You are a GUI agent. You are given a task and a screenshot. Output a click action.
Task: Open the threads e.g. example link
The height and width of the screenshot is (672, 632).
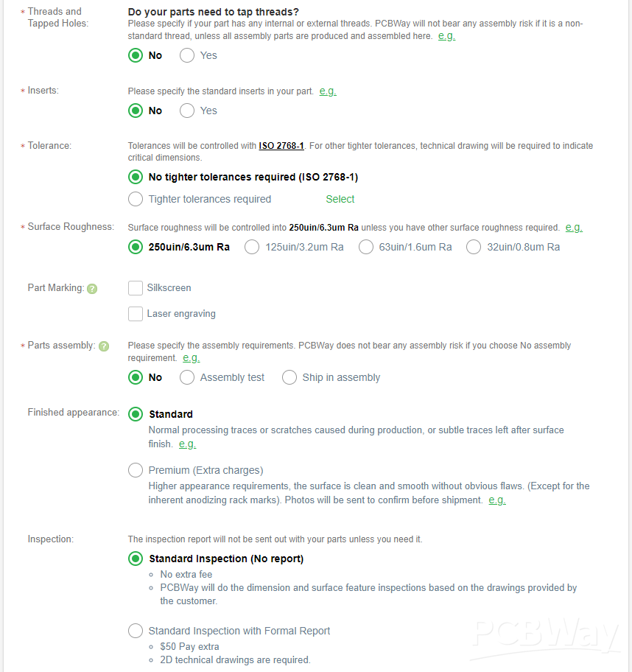pos(446,36)
